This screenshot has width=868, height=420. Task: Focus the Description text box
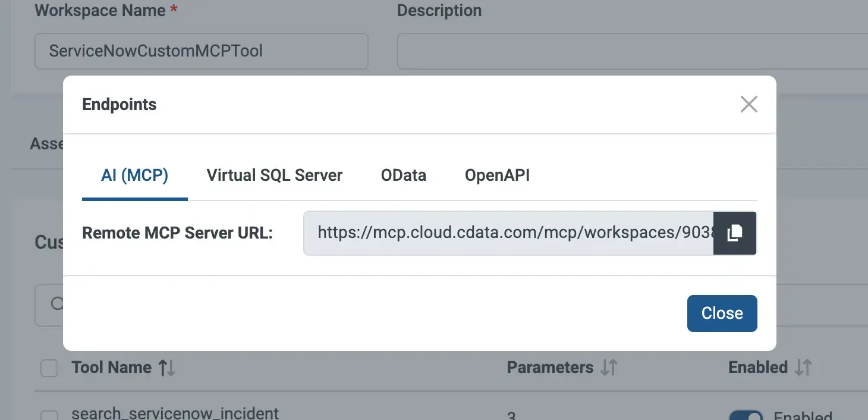630,51
